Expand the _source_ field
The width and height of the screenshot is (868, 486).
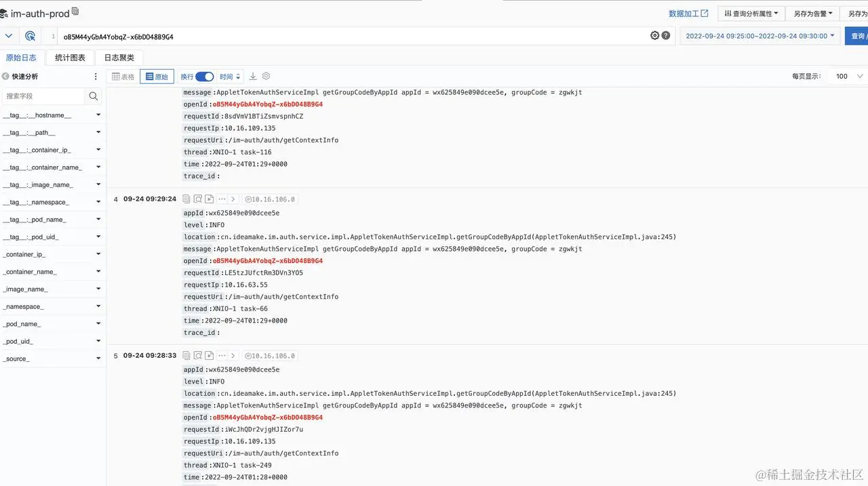click(98, 359)
